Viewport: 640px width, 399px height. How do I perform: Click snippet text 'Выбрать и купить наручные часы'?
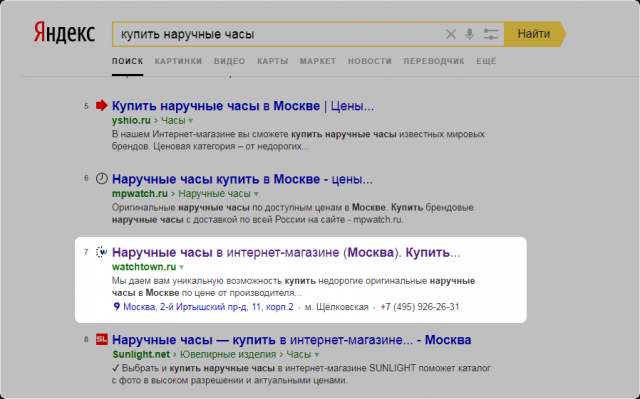click(x=198, y=368)
